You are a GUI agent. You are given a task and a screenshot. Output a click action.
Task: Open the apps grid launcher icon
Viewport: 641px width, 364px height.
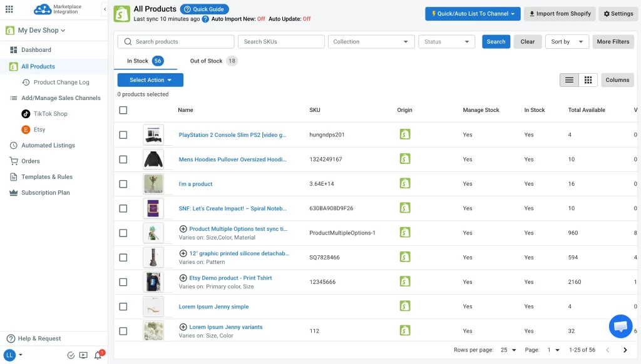pos(9,9)
